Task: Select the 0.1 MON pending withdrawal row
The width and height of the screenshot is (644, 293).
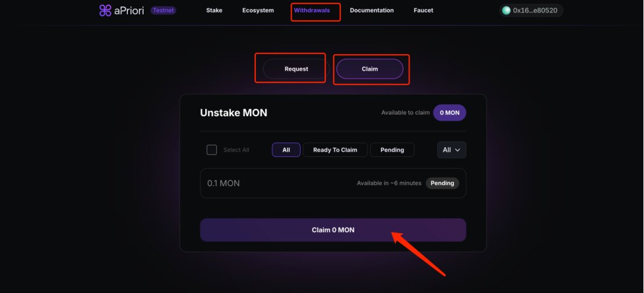Action: tap(333, 183)
